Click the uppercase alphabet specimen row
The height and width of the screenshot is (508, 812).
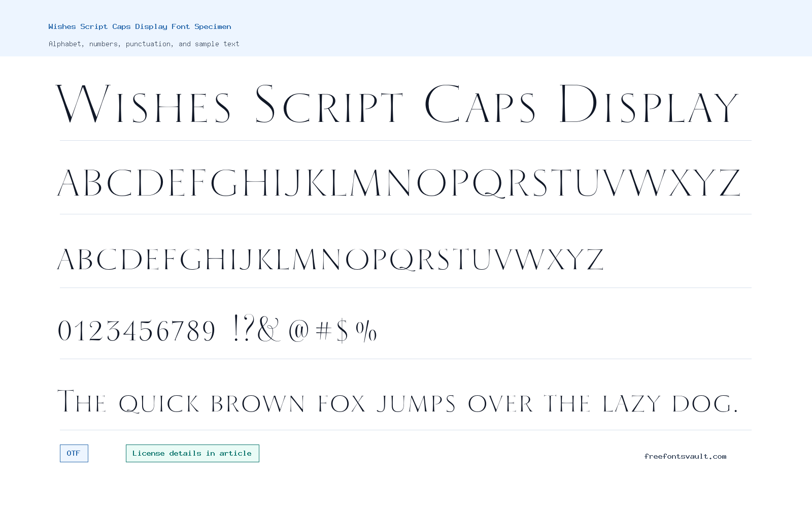(399, 183)
